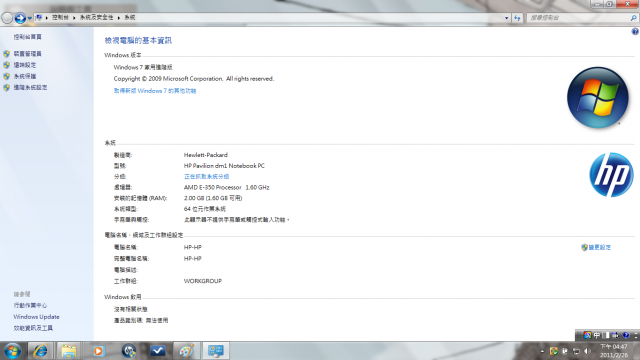Show hidden icons in the system tray

point(542,351)
